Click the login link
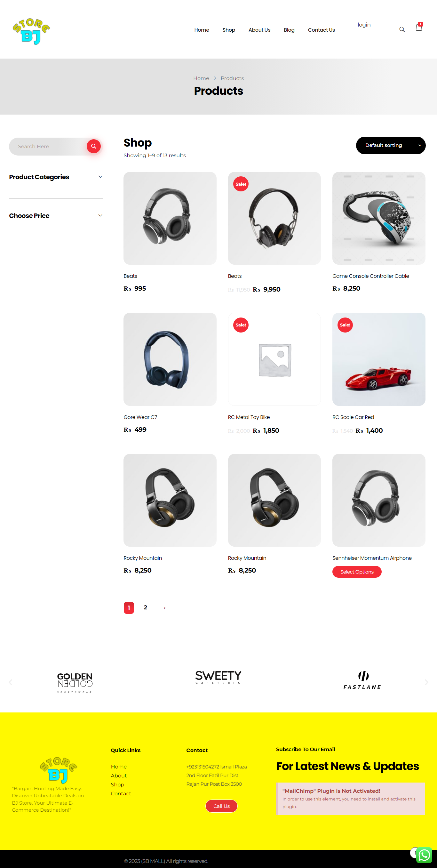The width and height of the screenshot is (437, 868). click(x=364, y=25)
